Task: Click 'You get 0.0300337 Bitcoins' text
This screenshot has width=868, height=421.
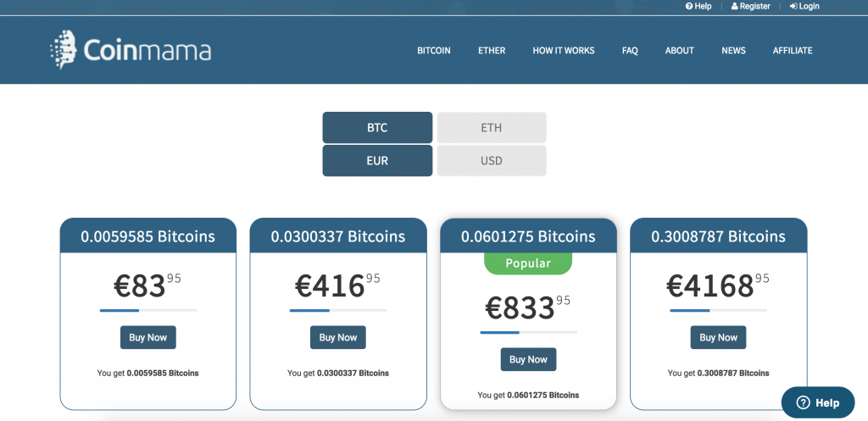Action: (x=338, y=373)
